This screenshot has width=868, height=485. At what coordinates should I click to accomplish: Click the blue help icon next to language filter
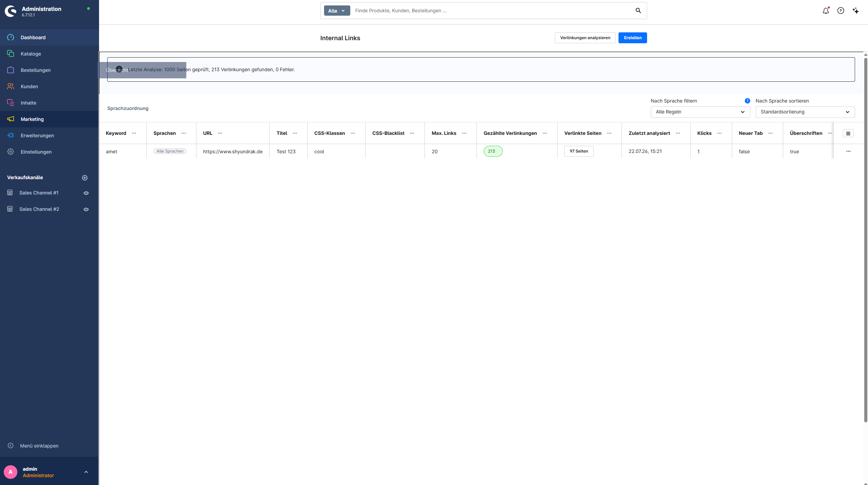pos(747,101)
